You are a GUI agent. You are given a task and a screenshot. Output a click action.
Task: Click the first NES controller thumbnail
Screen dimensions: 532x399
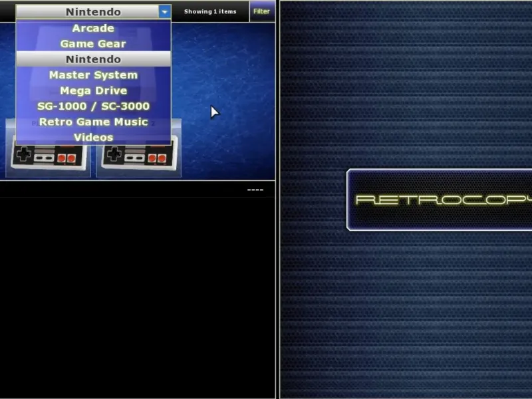tap(48, 157)
